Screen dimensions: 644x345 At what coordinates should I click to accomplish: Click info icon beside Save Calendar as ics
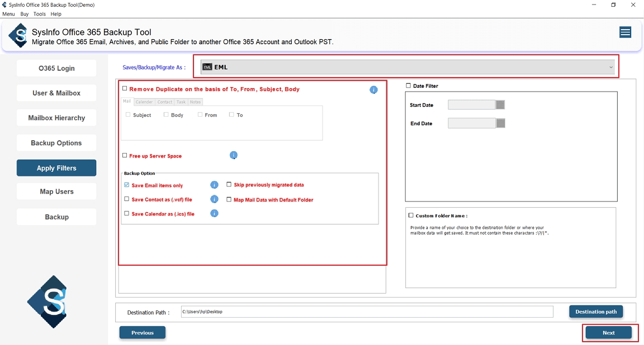214,213
